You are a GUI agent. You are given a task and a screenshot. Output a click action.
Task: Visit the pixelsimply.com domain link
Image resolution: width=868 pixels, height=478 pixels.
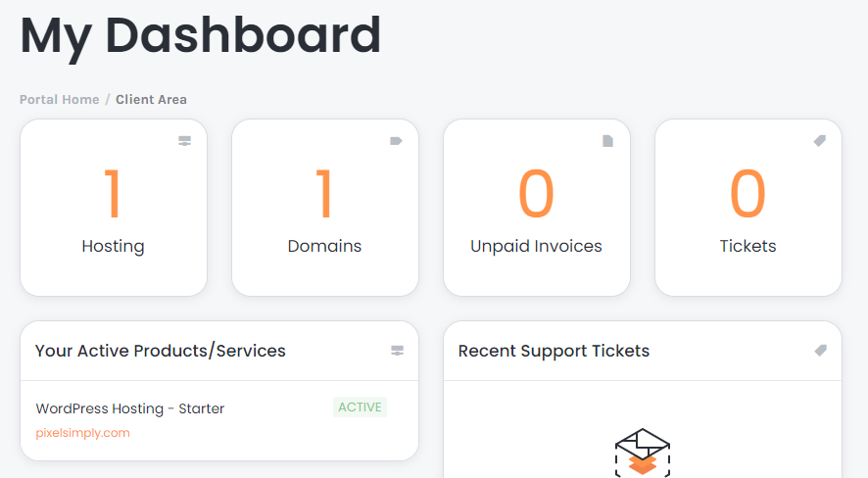(82, 433)
